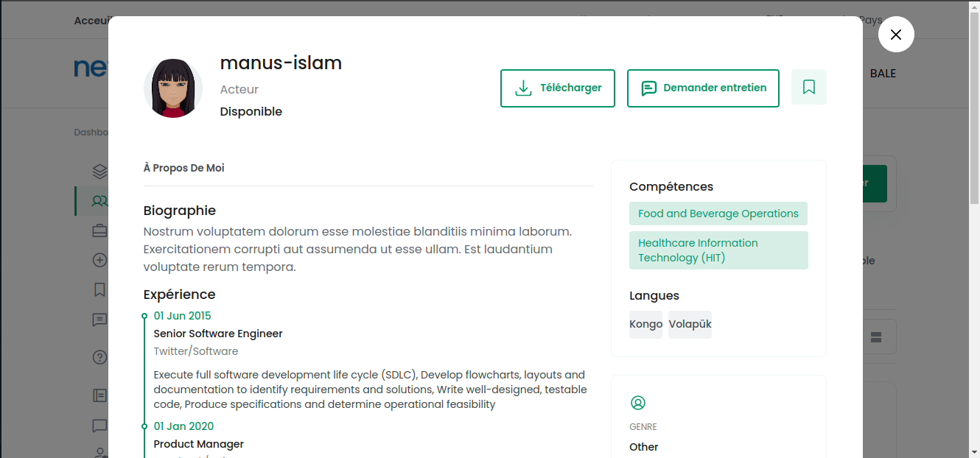Click the Volapük language tag
The width and height of the screenshot is (980, 458).
(690, 325)
